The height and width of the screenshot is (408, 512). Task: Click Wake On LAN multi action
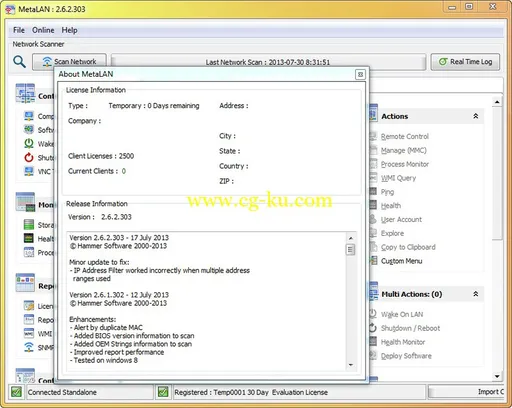[402, 314]
